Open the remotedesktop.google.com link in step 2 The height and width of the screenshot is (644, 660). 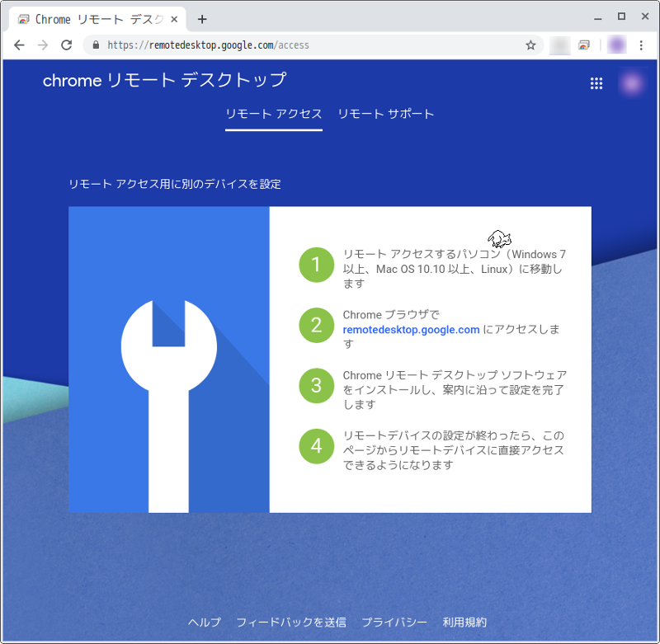pyautogui.click(x=411, y=330)
